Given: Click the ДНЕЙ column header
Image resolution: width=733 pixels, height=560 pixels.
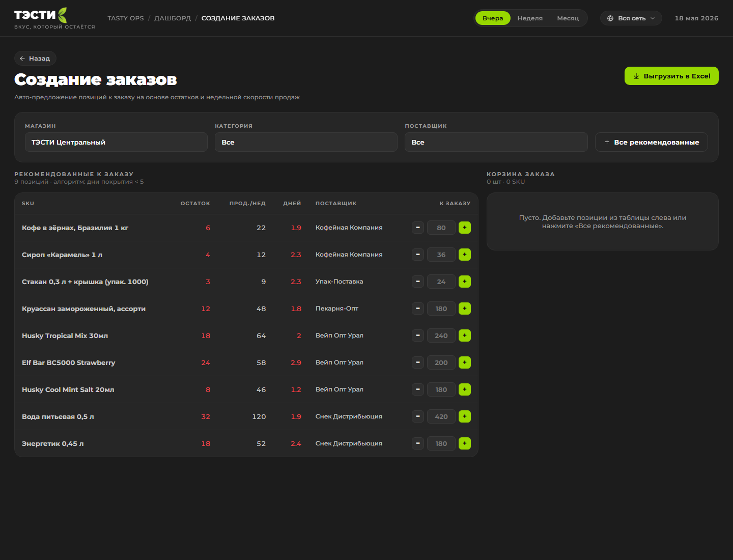Looking at the screenshot, I should pos(292,204).
